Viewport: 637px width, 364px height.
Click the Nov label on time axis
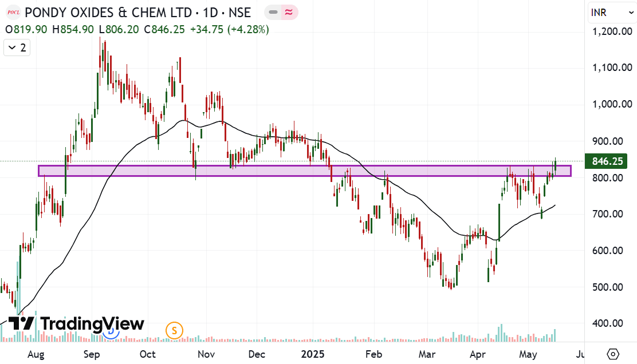(206, 354)
